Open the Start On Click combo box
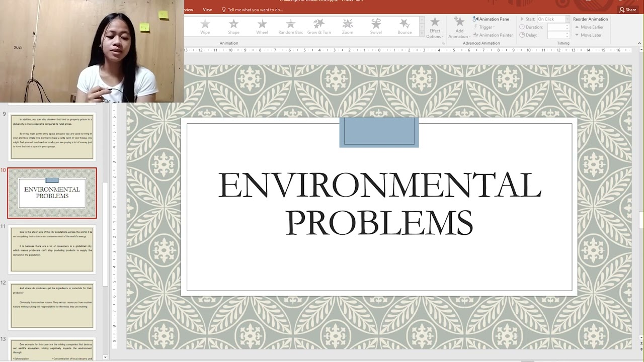Image resolution: width=644 pixels, height=362 pixels. coord(553,19)
